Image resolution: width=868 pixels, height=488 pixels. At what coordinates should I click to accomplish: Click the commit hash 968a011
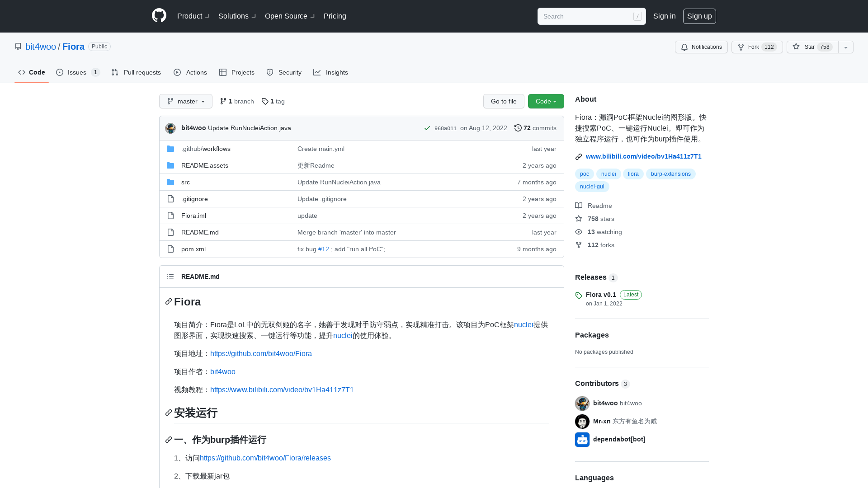[x=445, y=128]
